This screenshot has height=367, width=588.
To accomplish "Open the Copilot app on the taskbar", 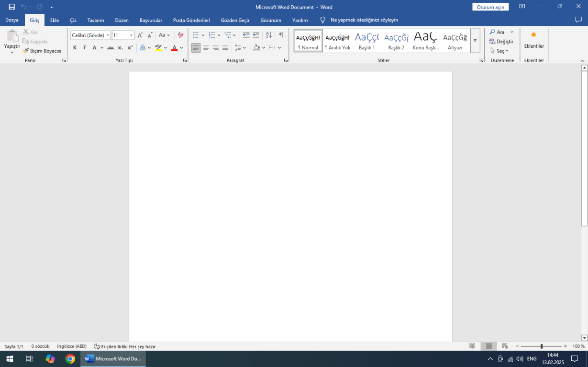I will (50, 359).
